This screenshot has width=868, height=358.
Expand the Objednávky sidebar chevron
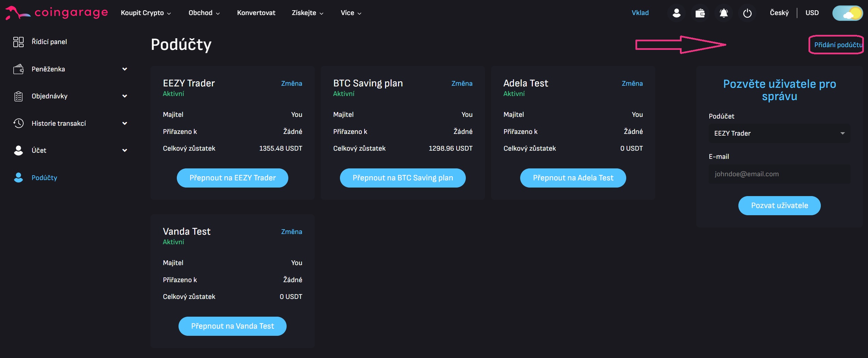tap(125, 96)
